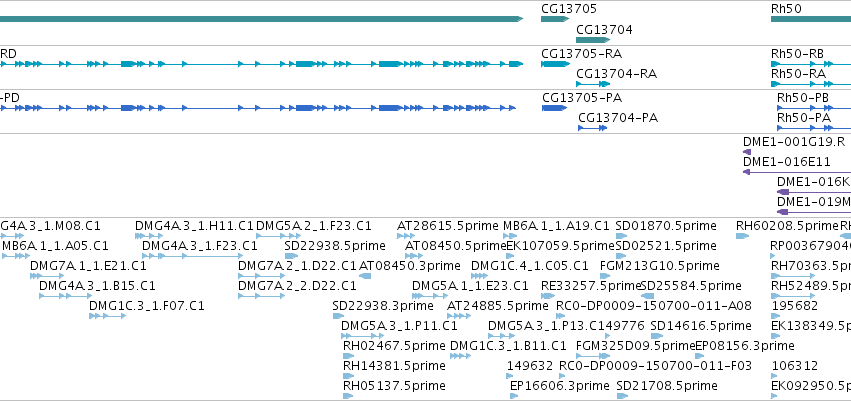Select EST RC0-DP0009-150700-011-A08
Image resolution: width=851 pixels, height=401 pixels.
pyautogui.click(x=561, y=316)
